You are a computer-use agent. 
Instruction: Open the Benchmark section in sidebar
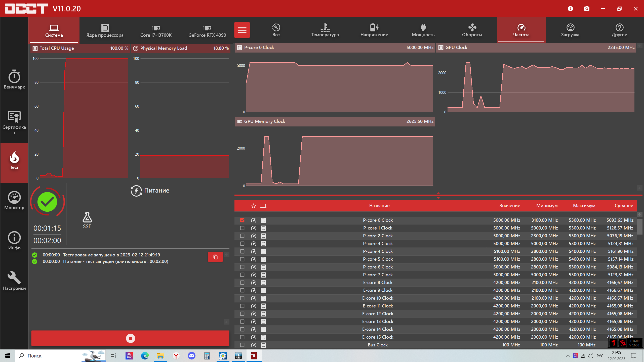coord(14,79)
